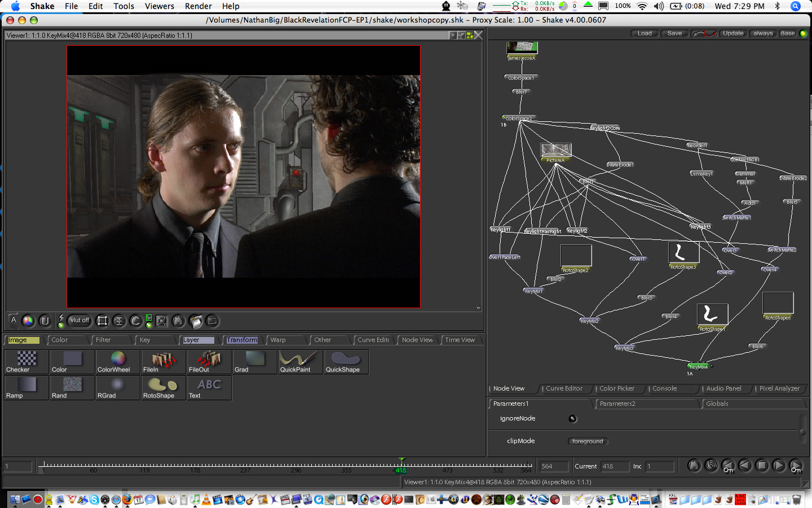
Task: Click the Wi-Fi status icon in the menu bar
Action: [642, 6]
